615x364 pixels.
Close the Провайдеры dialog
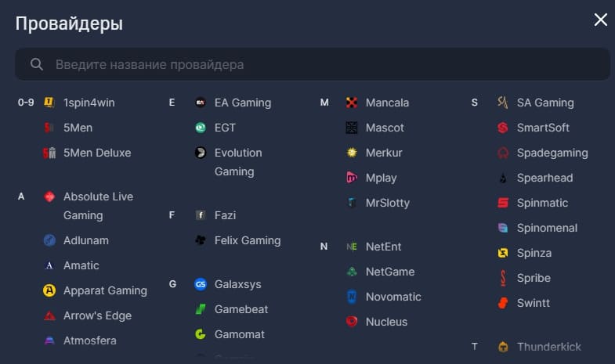(600, 20)
